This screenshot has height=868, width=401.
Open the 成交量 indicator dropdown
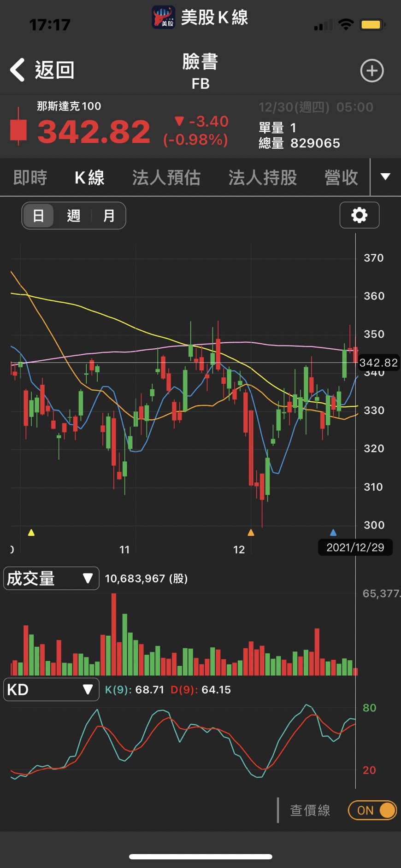(x=51, y=578)
